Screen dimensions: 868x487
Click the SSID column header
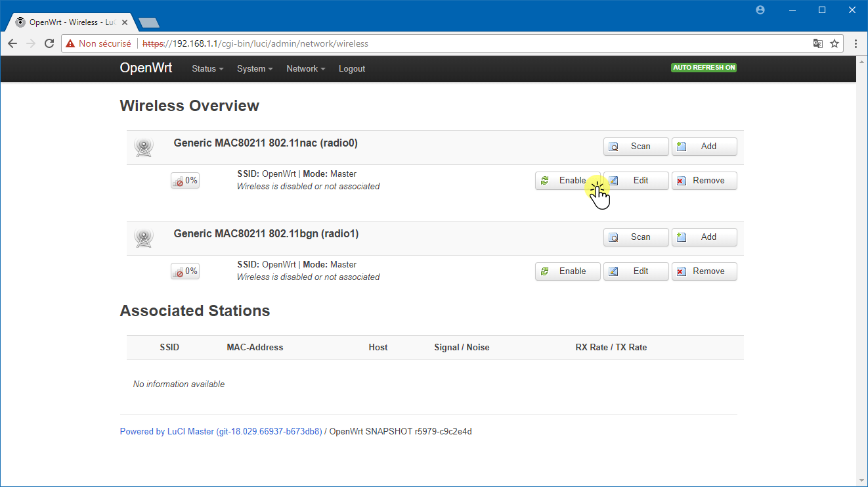coord(169,347)
